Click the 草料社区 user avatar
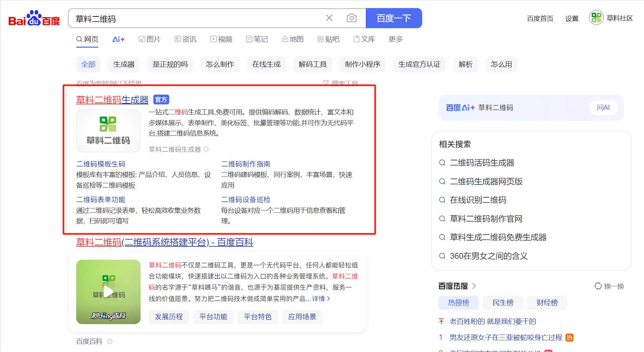 pyautogui.click(x=596, y=18)
